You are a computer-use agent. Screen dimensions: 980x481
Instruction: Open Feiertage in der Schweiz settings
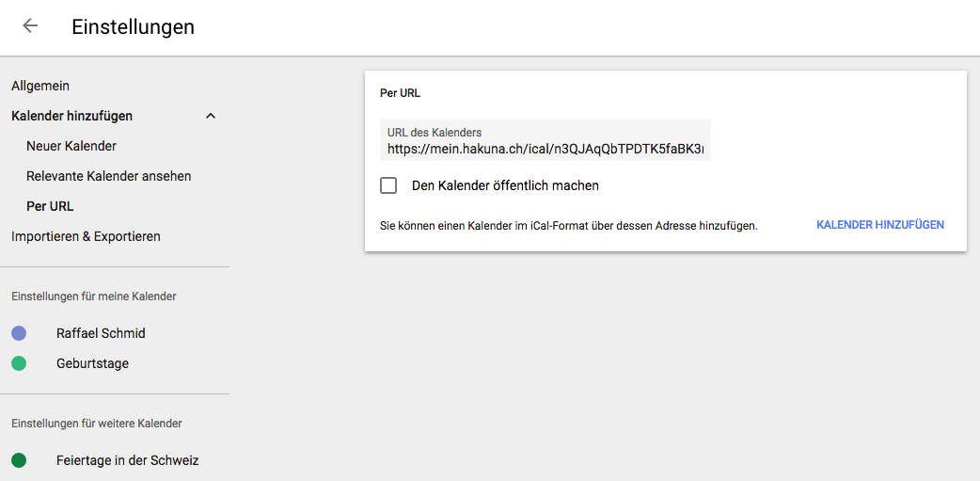[128, 461]
